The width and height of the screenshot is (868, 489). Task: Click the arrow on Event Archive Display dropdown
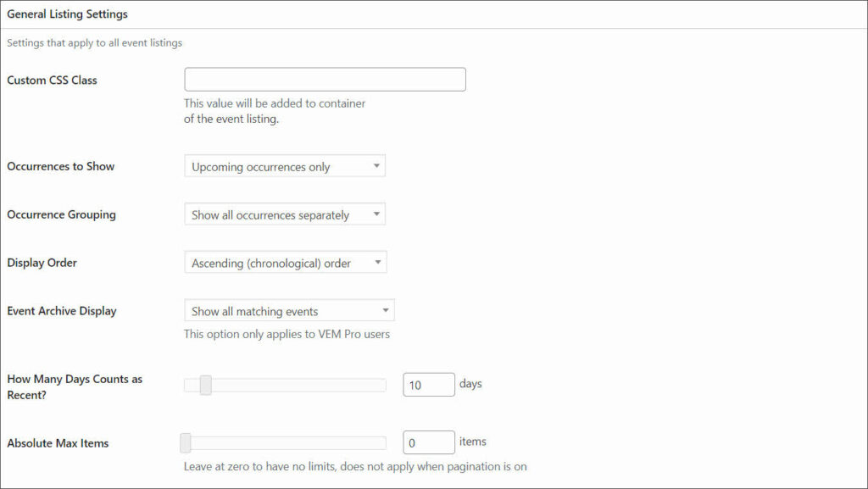tap(386, 310)
